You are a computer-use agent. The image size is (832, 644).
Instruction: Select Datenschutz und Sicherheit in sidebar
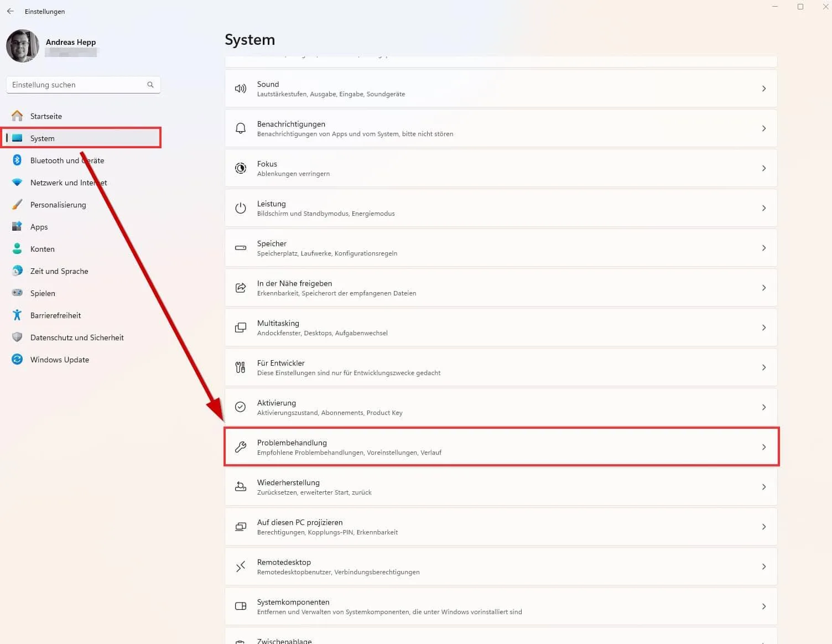click(x=77, y=337)
